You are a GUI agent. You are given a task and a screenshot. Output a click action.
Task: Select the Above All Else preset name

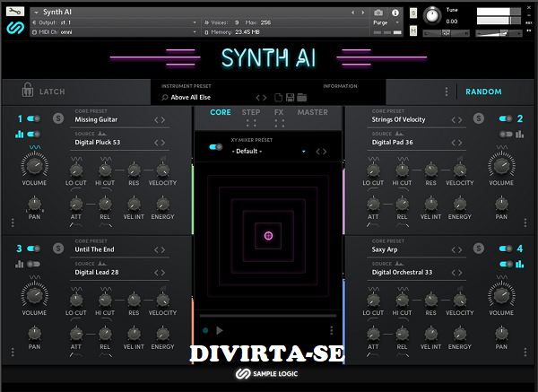pyautogui.click(x=191, y=98)
